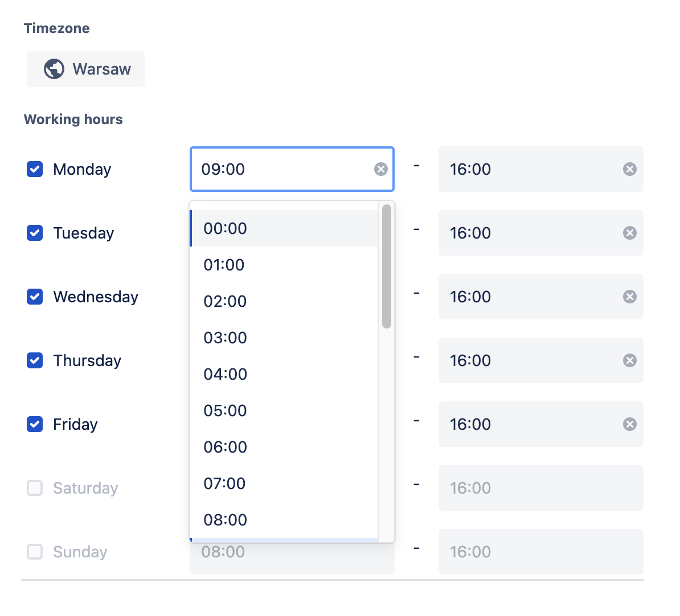
Task: Enable the Sunday checkbox
Action: coord(35,552)
